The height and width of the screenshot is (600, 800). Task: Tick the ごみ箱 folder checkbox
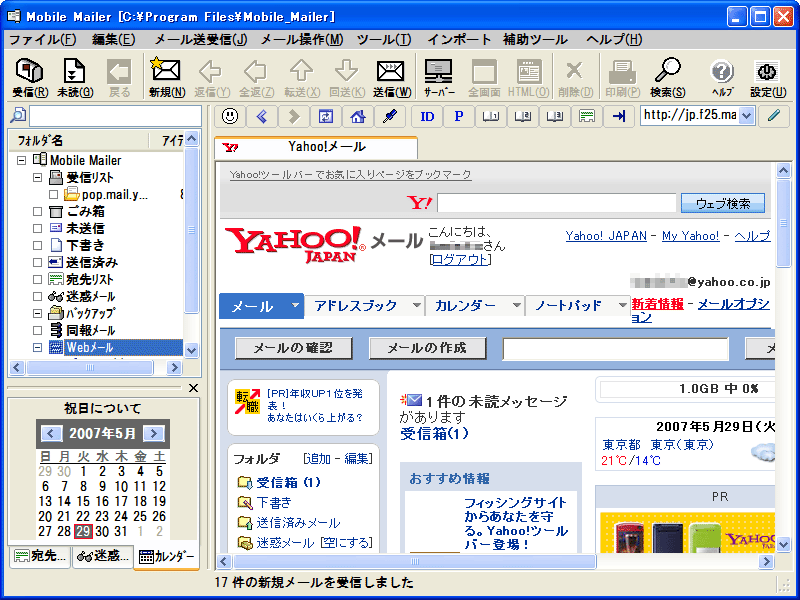[37, 211]
